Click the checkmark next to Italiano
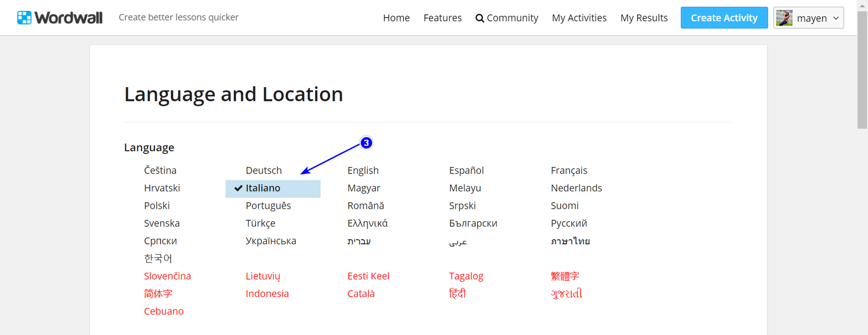Screen dimensions: 868x335 click(238, 188)
